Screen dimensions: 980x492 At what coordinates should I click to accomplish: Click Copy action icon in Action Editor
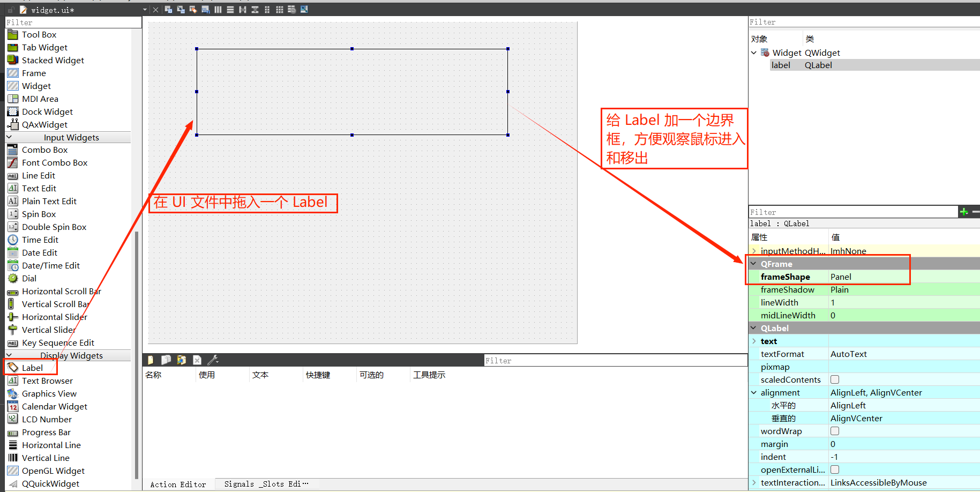click(x=166, y=360)
